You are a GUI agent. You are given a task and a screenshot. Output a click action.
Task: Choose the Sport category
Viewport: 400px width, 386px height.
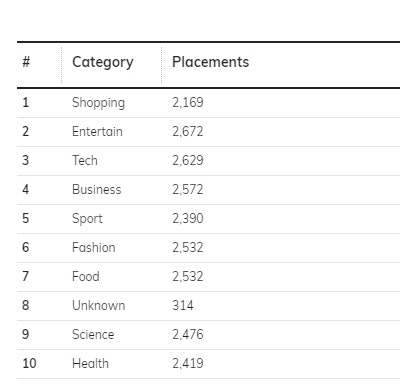[x=87, y=219]
